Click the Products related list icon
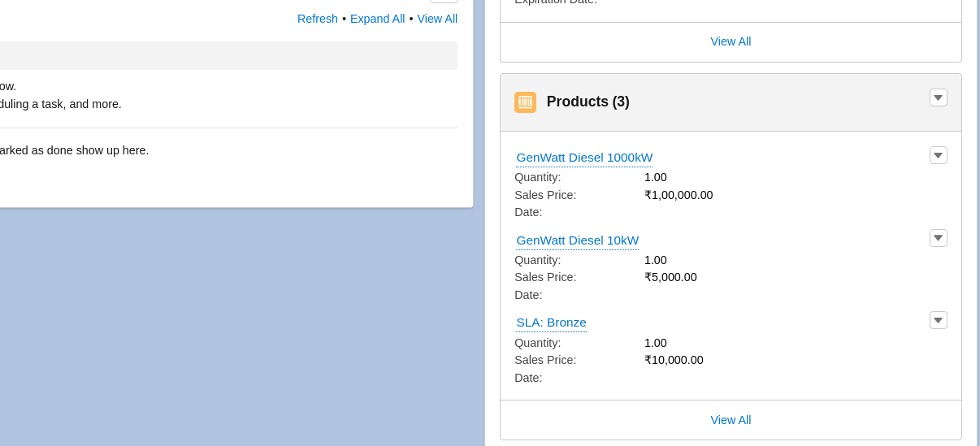980x446 pixels. [525, 102]
